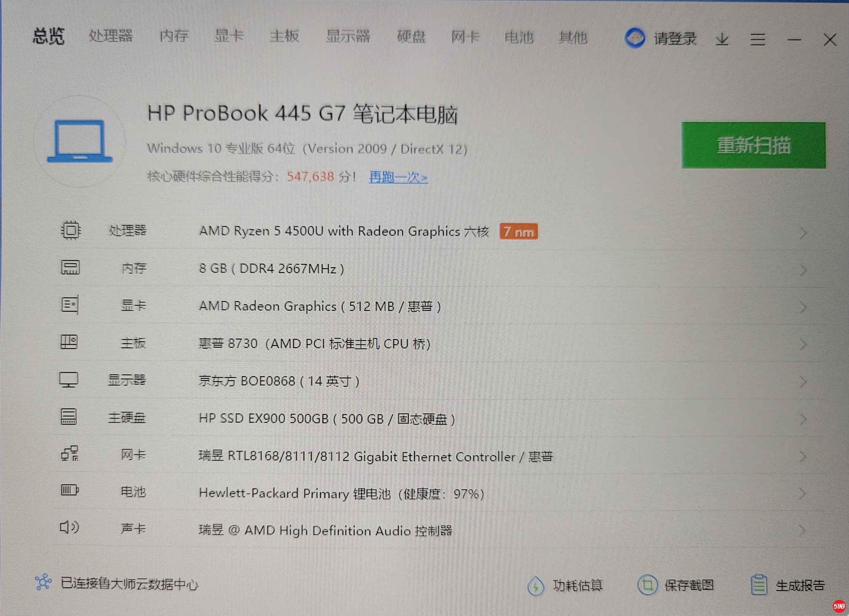Switch to the 电池 tab

[x=519, y=37]
